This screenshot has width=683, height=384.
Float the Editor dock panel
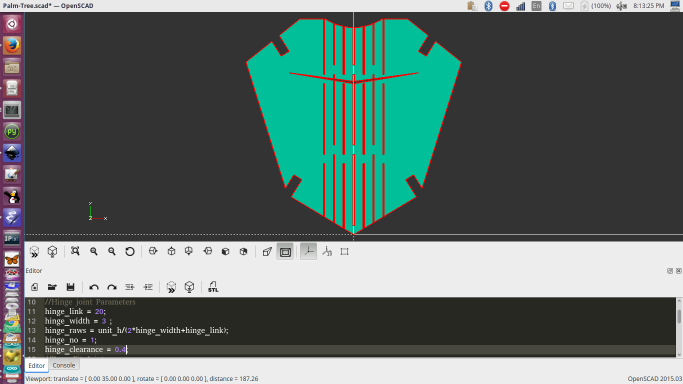(x=670, y=271)
